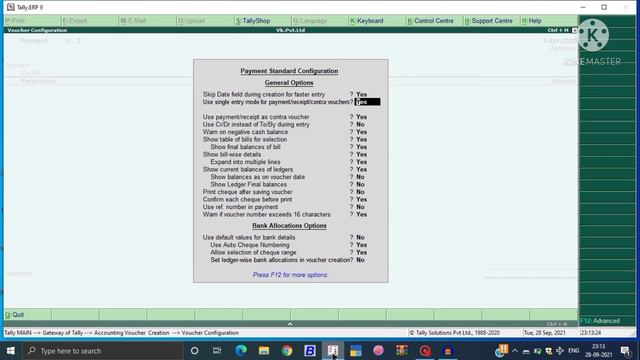Image resolution: width=640 pixels, height=360 pixels.
Task: Open the blue-yellow taskbar app icon
Action: pos(356,351)
